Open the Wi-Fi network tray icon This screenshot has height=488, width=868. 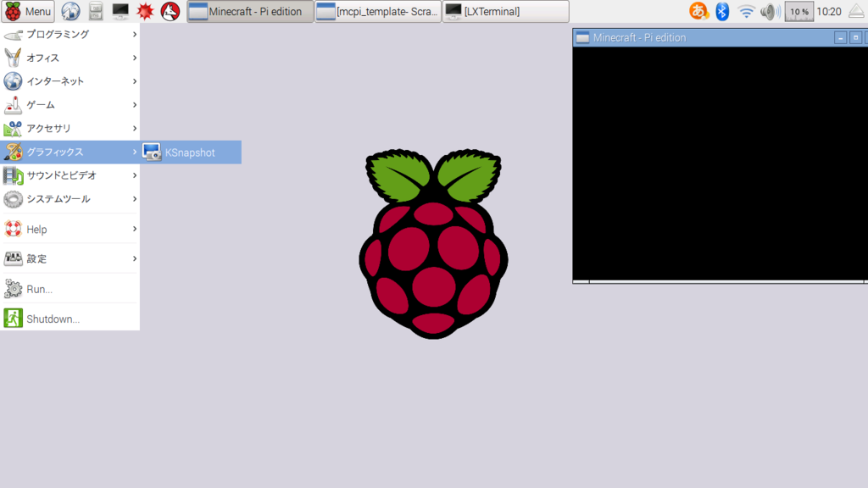(746, 11)
